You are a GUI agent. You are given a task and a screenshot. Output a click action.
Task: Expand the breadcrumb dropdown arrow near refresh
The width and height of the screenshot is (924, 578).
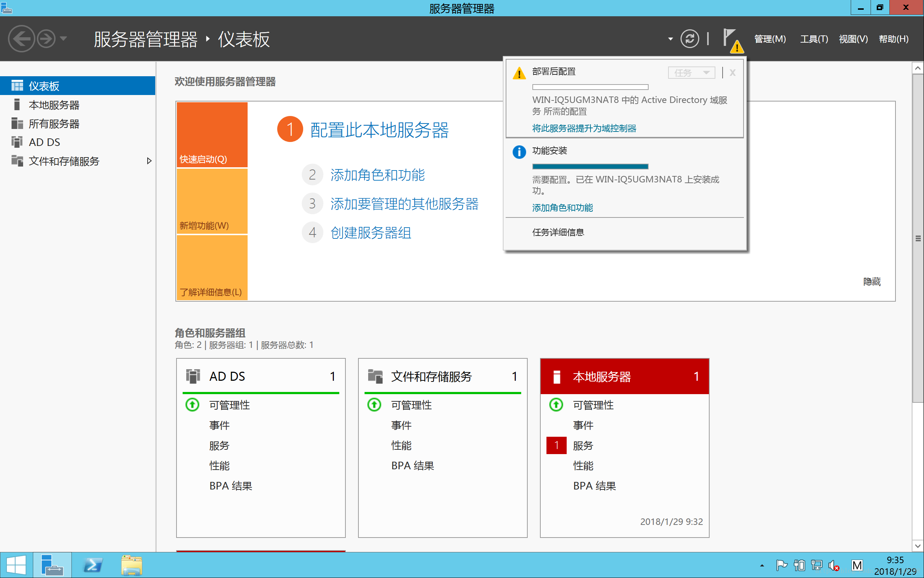[x=670, y=39]
